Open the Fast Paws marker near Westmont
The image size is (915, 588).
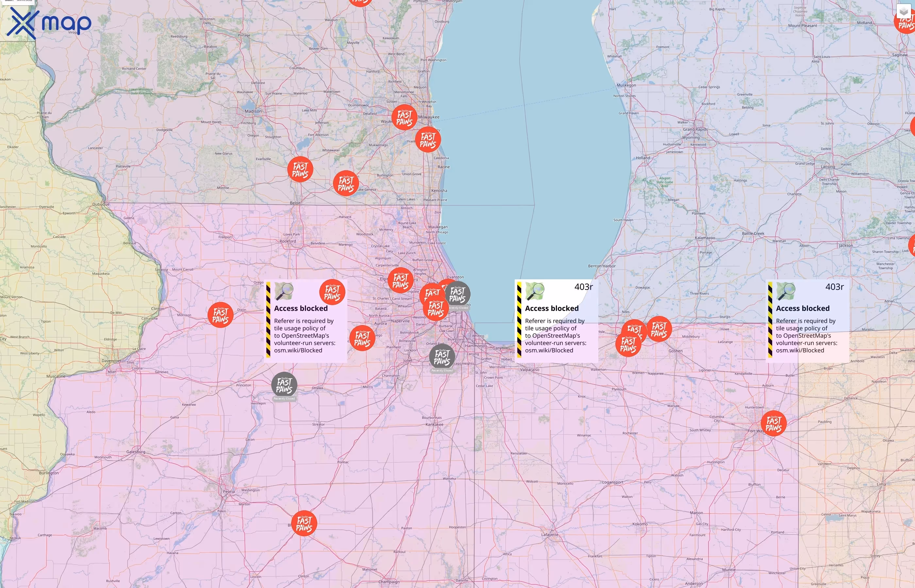click(x=436, y=308)
